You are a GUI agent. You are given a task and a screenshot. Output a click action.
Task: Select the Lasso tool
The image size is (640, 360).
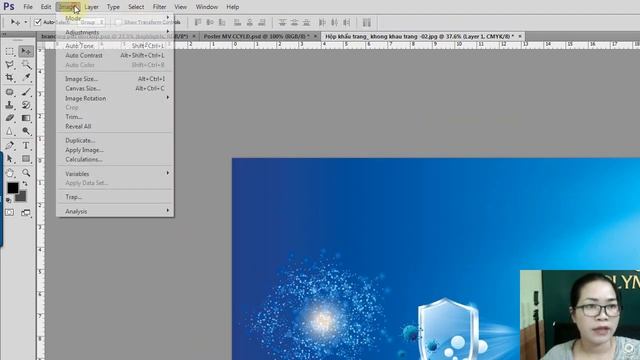click(10, 64)
